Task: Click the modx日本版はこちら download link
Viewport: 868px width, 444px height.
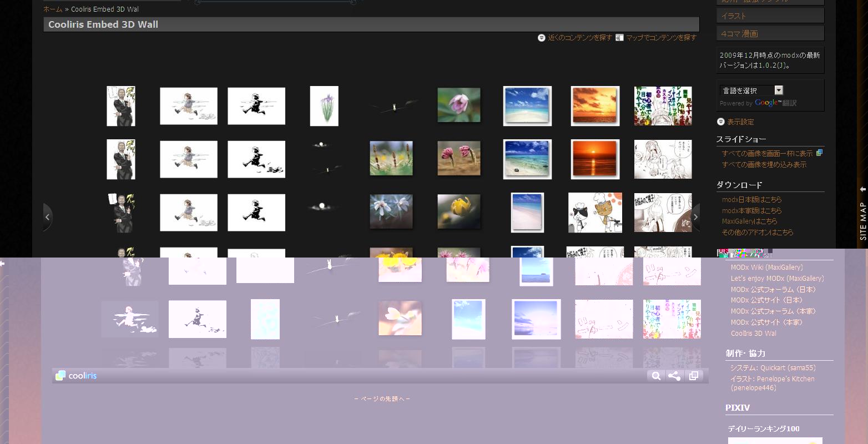Action: (751, 200)
